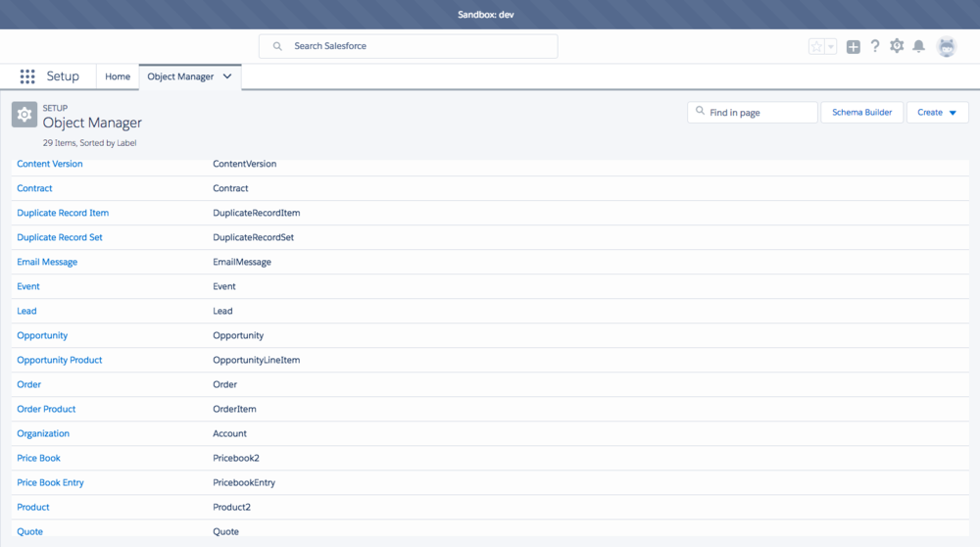Focus the Find in page field
The height and width of the screenshot is (547, 980).
pyautogui.click(x=753, y=113)
